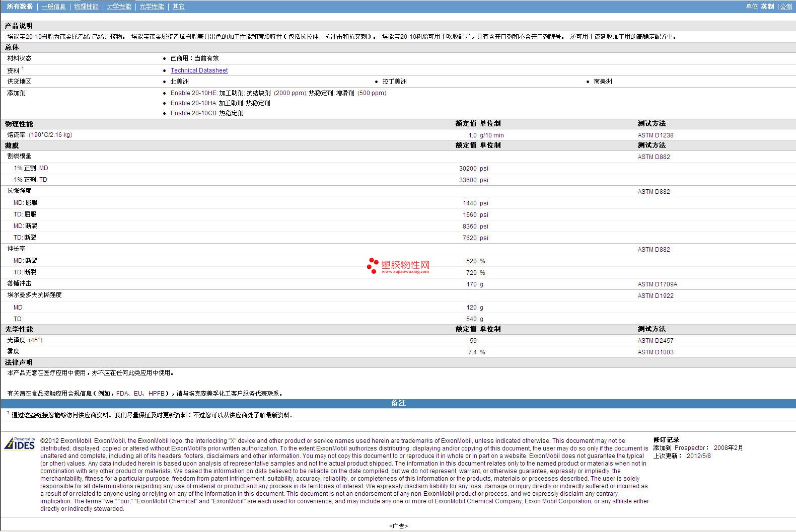Click the 法律声明 section heading
The width and height of the screenshot is (796, 532).
point(19,362)
